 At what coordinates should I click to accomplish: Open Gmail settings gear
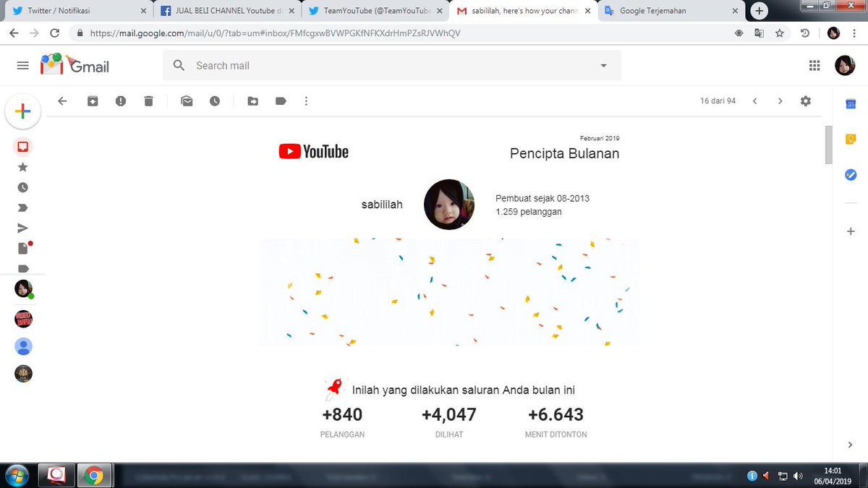tap(806, 101)
